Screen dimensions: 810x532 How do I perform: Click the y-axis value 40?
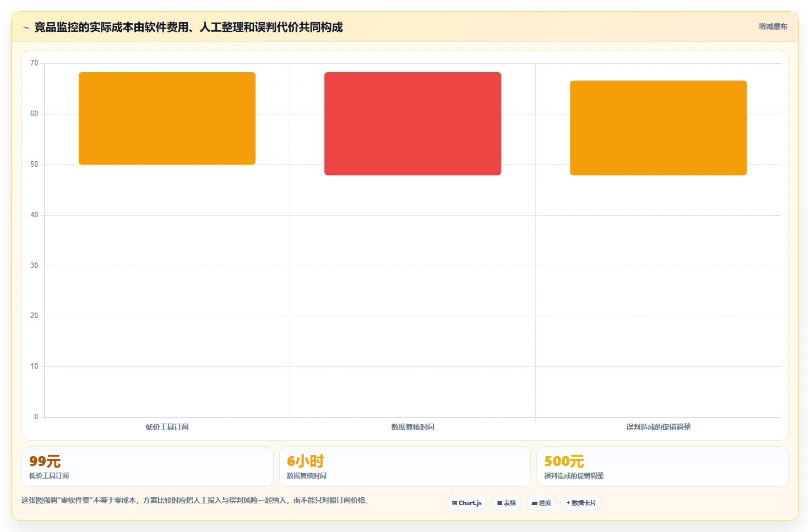(34, 215)
